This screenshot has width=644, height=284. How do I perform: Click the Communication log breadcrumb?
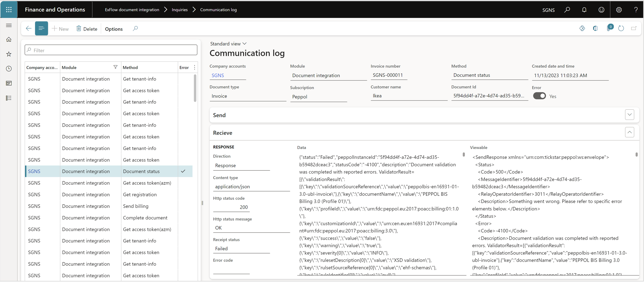(218, 10)
